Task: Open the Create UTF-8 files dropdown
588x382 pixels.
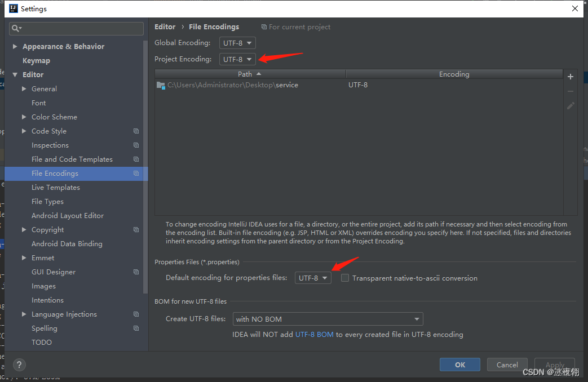Action: coord(328,319)
